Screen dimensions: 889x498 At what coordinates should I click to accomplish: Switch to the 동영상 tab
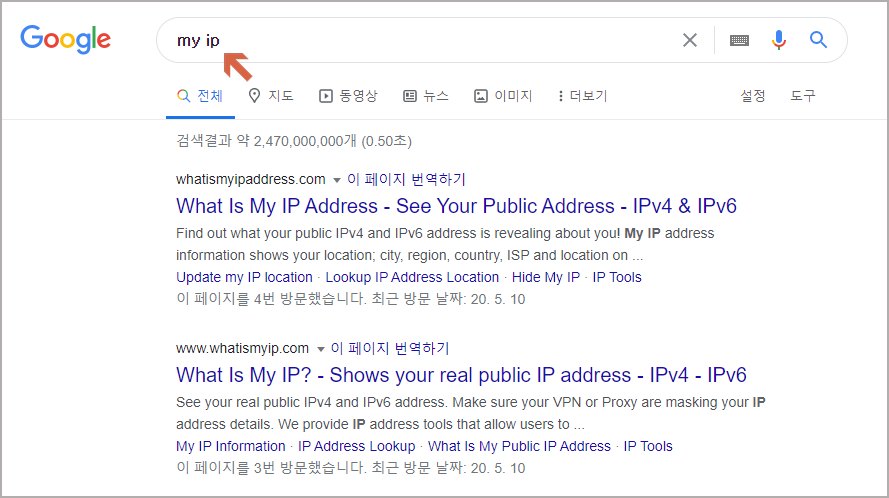click(348, 96)
